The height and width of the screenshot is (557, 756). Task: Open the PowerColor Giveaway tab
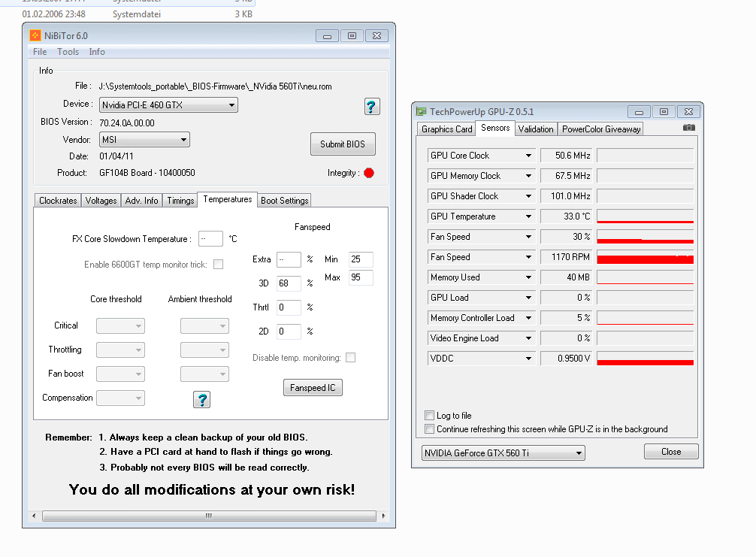pos(600,129)
